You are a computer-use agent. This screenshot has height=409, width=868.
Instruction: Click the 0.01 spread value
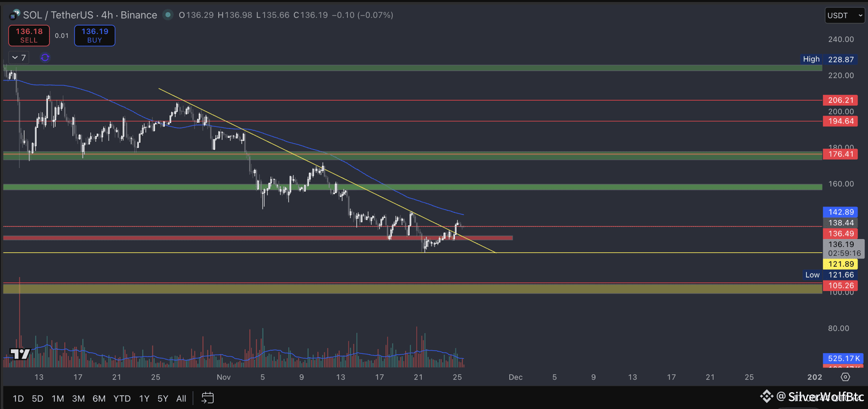[62, 36]
